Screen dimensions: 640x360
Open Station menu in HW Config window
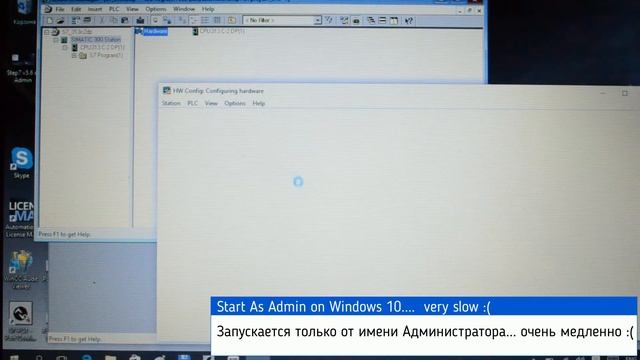pyautogui.click(x=171, y=103)
